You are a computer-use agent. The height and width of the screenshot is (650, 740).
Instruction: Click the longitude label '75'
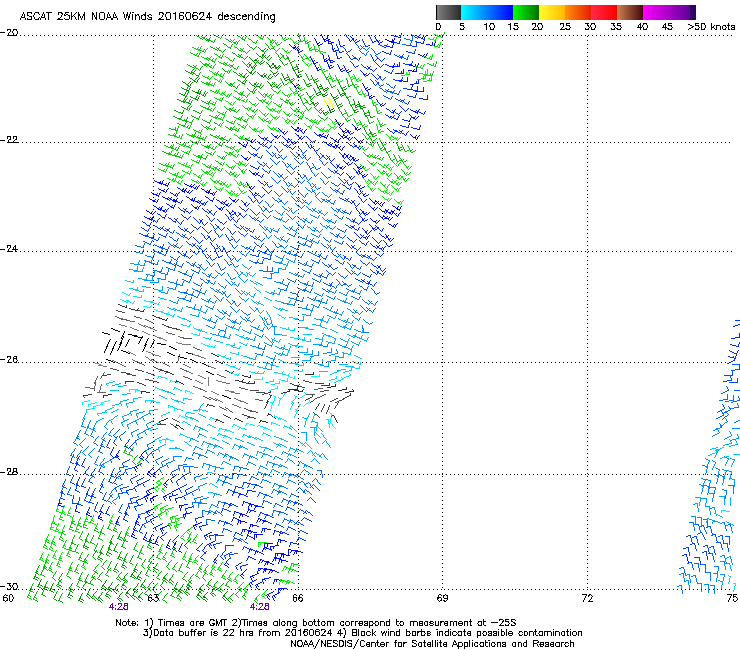(x=732, y=599)
